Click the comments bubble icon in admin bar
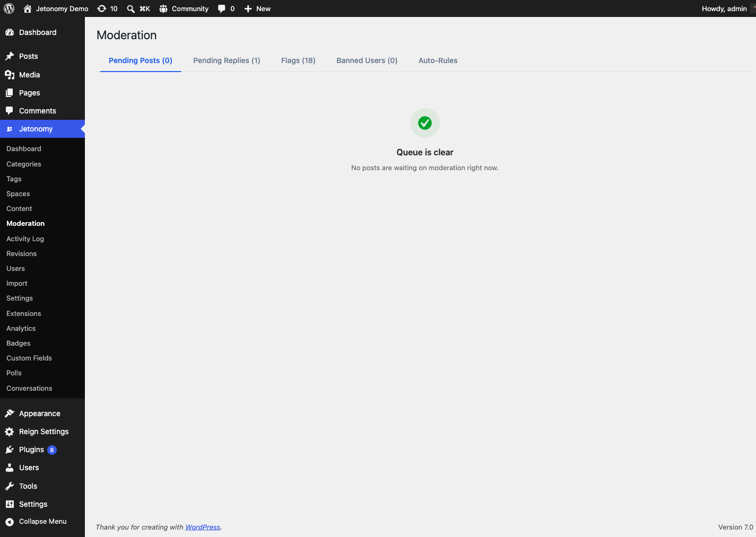Image resolution: width=756 pixels, height=537 pixels. click(x=222, y=9)
